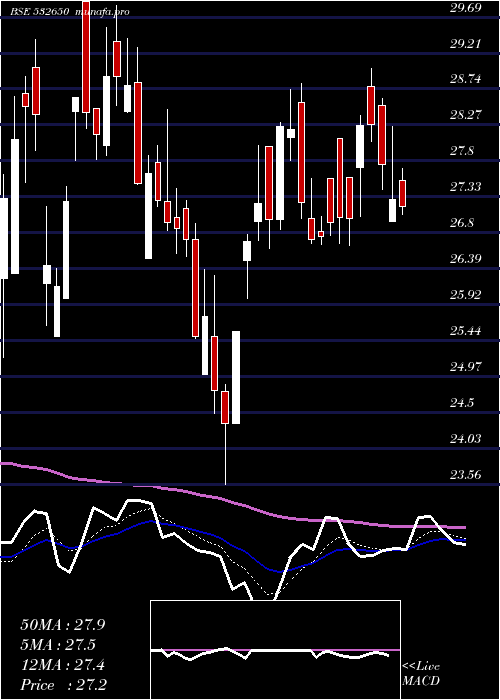Select the 26.8 price axis label

pos(462,223)
